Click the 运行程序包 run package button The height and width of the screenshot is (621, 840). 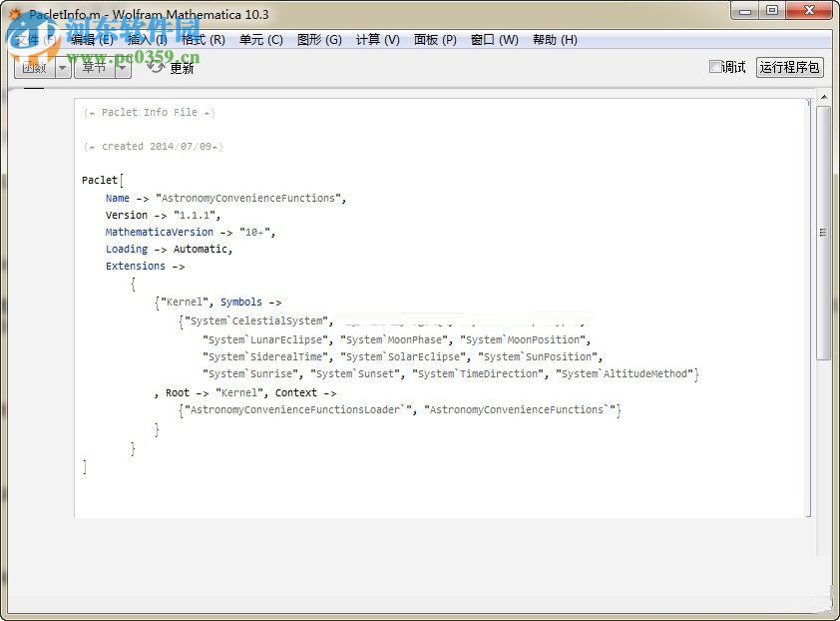coord(789,67)
